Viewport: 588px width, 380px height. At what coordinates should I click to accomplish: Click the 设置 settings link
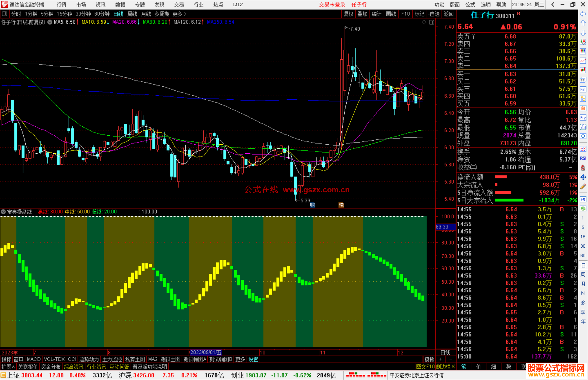253,359
